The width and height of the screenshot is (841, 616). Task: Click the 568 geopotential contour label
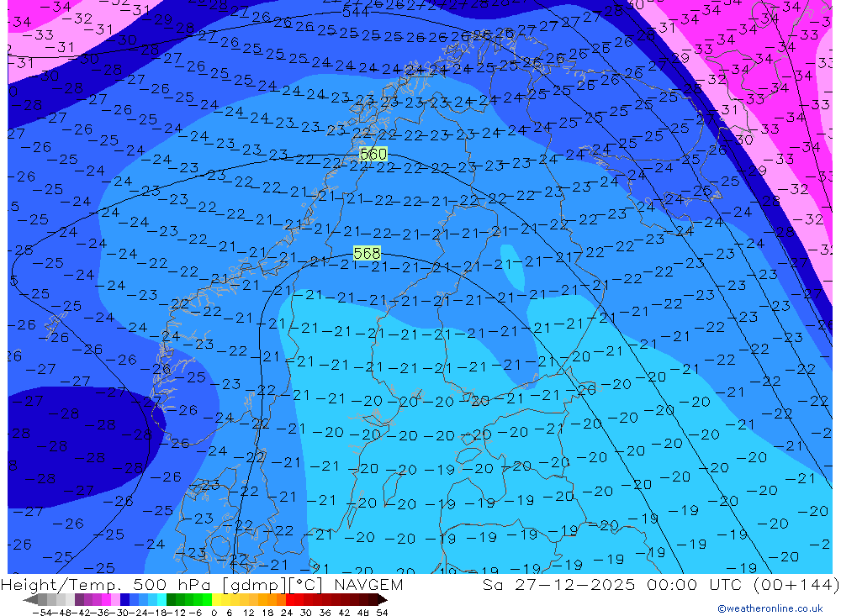pos(367,253)
